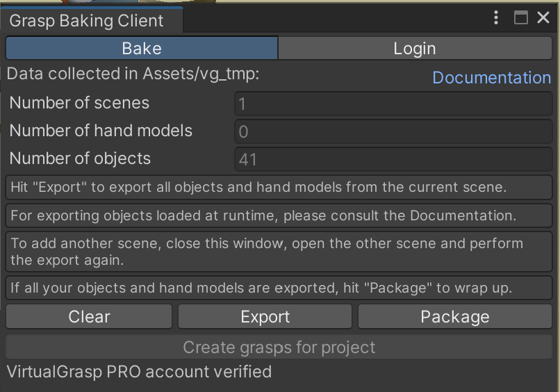Click the Number of objects field
The height and width of the screenshot is (392, 560).
pos(393,159)
